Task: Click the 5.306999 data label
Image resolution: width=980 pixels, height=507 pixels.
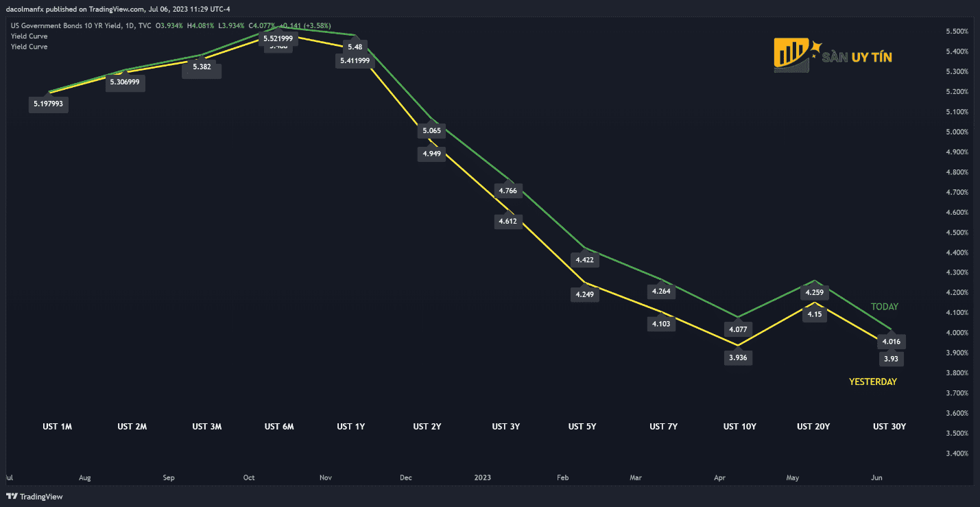Action: pyautogui.click(x=125, y=82)
